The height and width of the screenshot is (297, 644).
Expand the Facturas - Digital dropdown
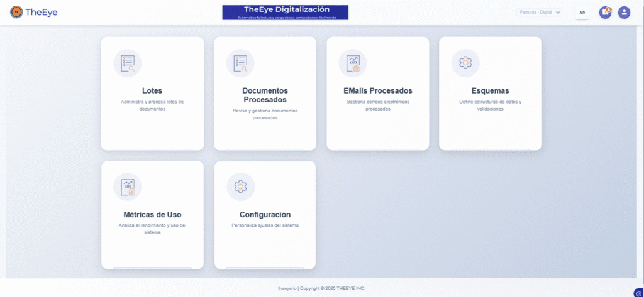(539, 13)
